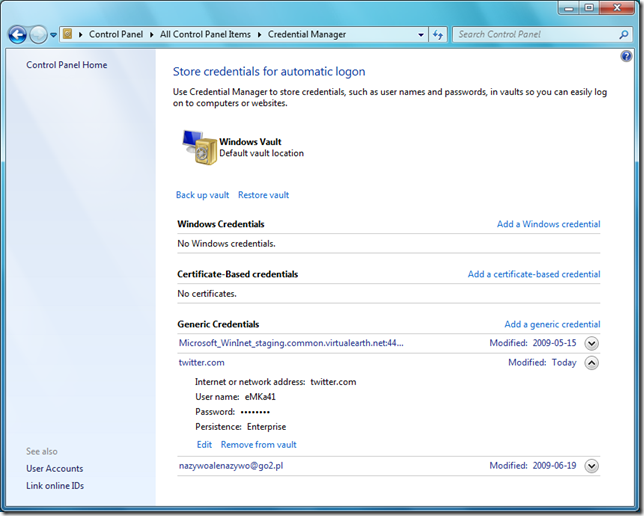Collapse the twitter.com credential details

pyautogui.click(x=591, y=363)
